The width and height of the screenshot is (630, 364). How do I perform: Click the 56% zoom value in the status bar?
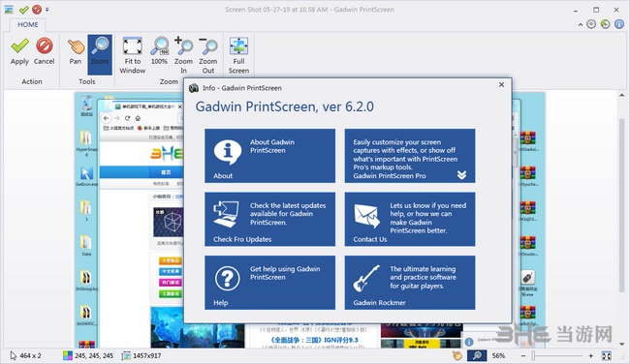[498, 355]
